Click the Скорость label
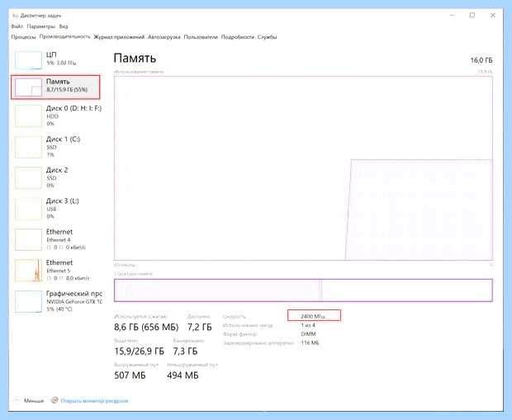 point(235,317)
